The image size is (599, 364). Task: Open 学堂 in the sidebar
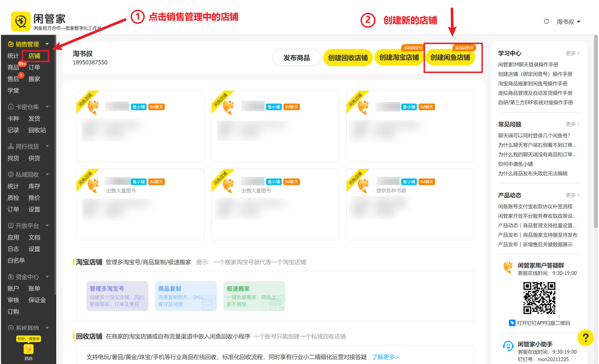13,90
